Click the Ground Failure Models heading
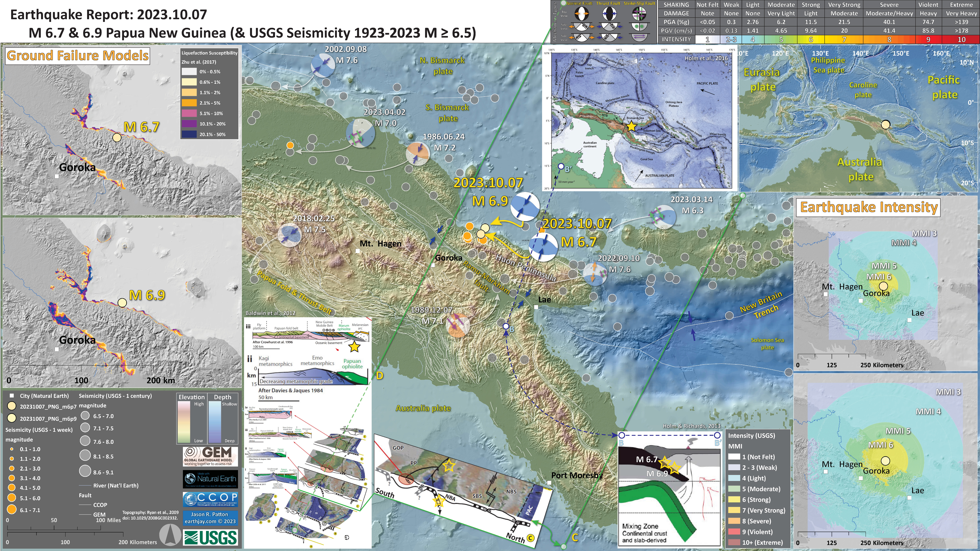The image size is (980, 551). point(78,56)
